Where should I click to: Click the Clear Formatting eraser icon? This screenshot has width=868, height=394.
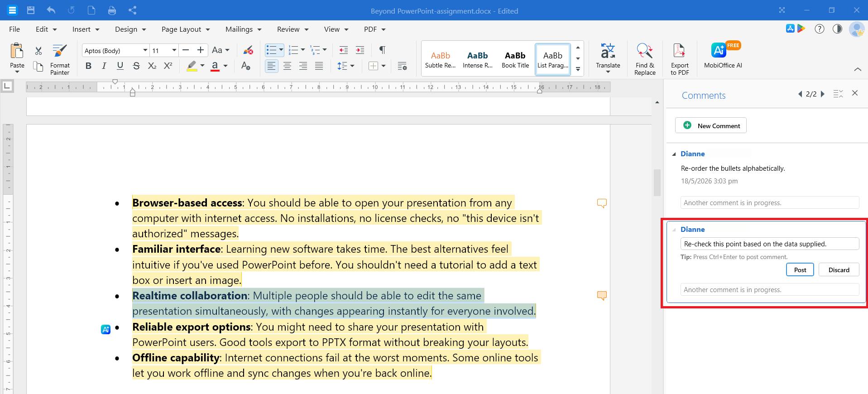coord(248,50)
